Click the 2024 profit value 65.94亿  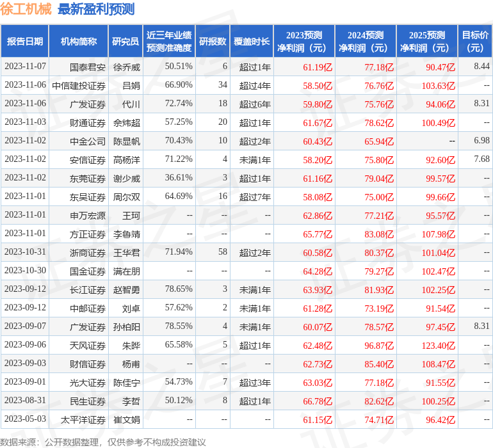379,141
